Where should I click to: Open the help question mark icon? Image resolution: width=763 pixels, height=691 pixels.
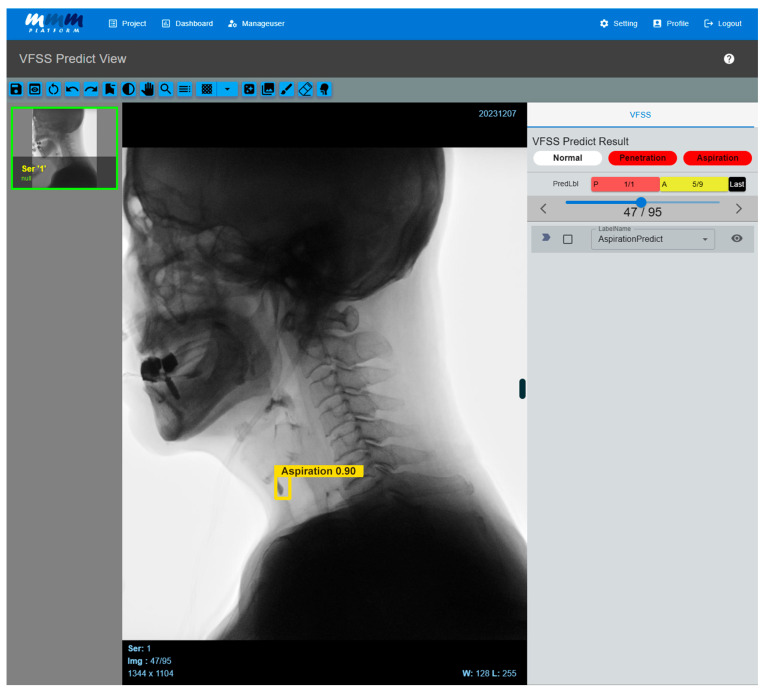tap(728, 59)
